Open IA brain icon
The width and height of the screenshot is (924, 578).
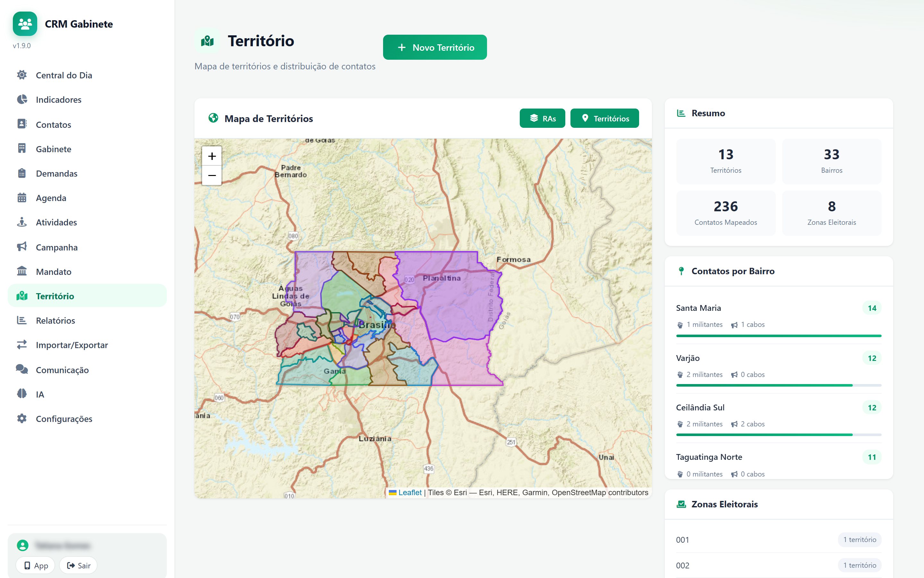[x=22, y=394]
